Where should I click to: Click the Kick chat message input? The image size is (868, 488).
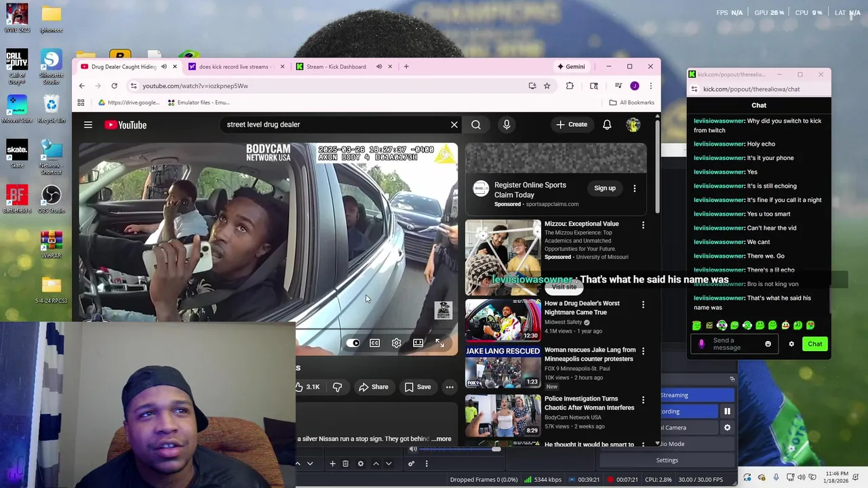tap(734, 344)
